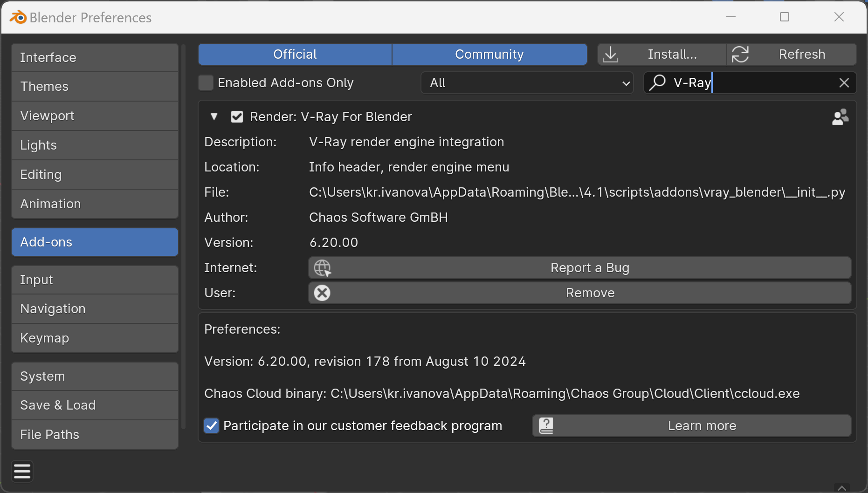Click the Install... button
The height and width of the screenshot is (493, 868).
[x=662, y=55]
